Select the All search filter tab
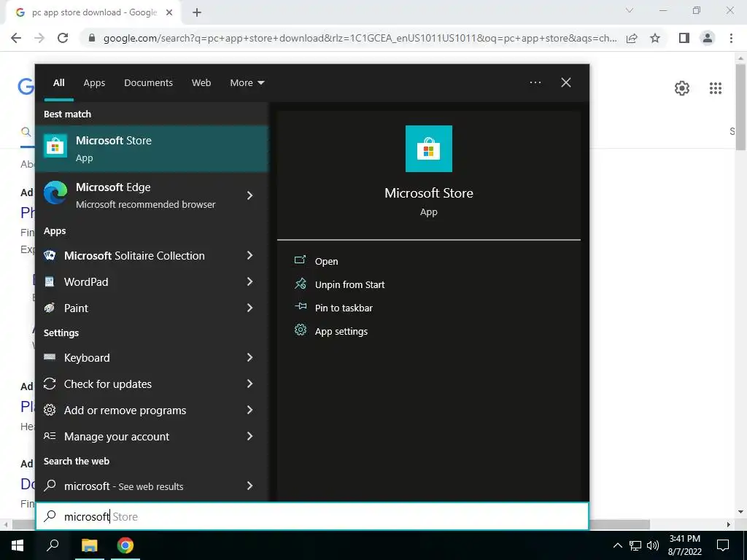Screen dimensions: 747x560 [58, 82]
